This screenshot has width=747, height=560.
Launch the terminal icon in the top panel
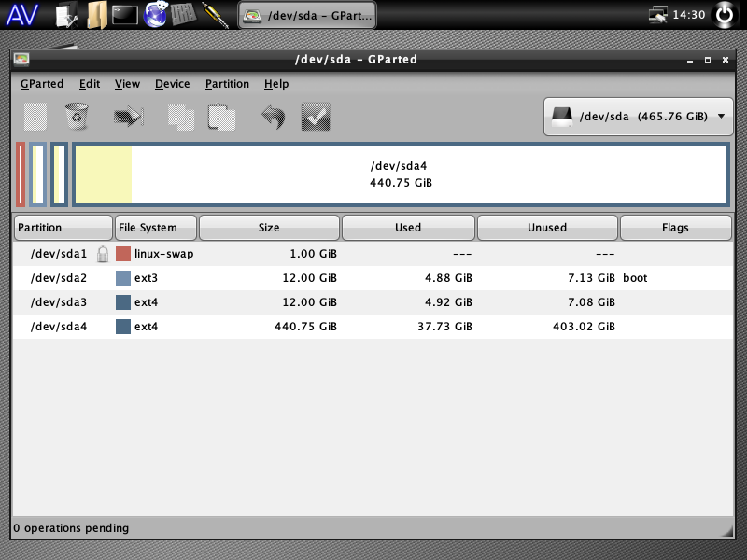[125, 15]
